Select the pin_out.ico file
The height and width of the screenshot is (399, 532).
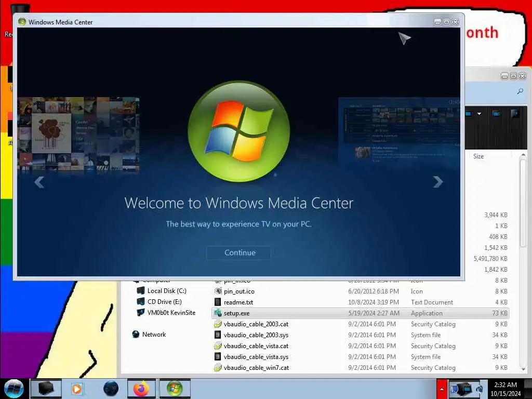click(239, 291)
